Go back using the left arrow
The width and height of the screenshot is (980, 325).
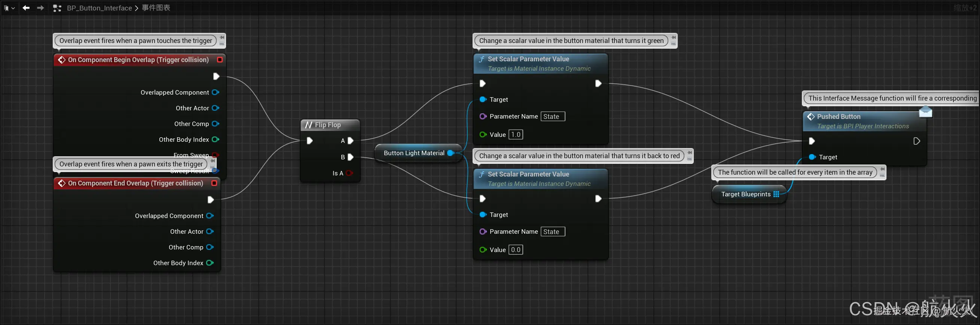26,7
